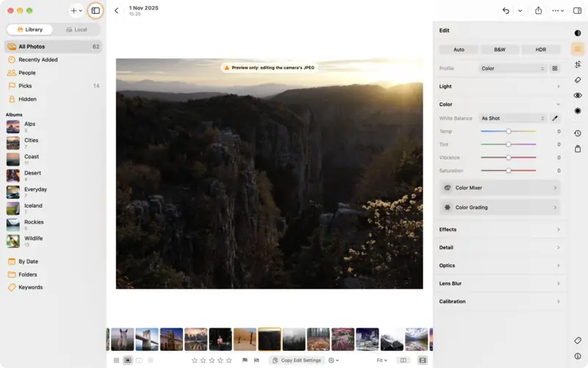Open the Iceland album
This screenshot has height=368, width=588.
coord(53,208)
